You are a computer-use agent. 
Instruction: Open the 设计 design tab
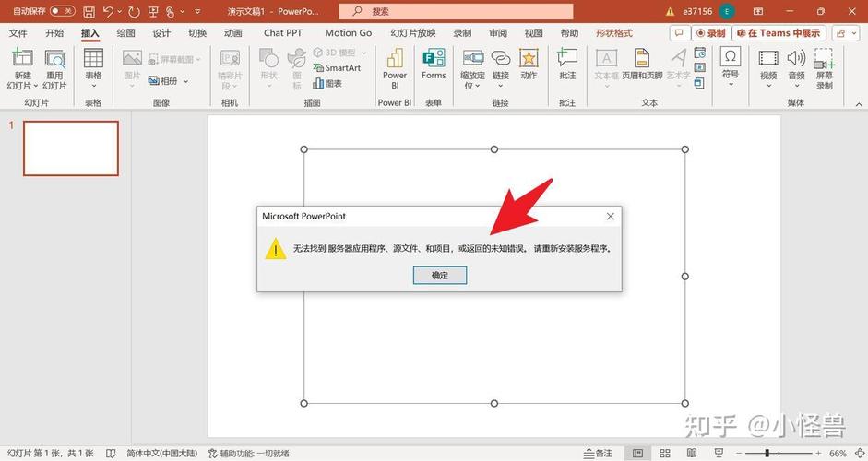[161, 33]
